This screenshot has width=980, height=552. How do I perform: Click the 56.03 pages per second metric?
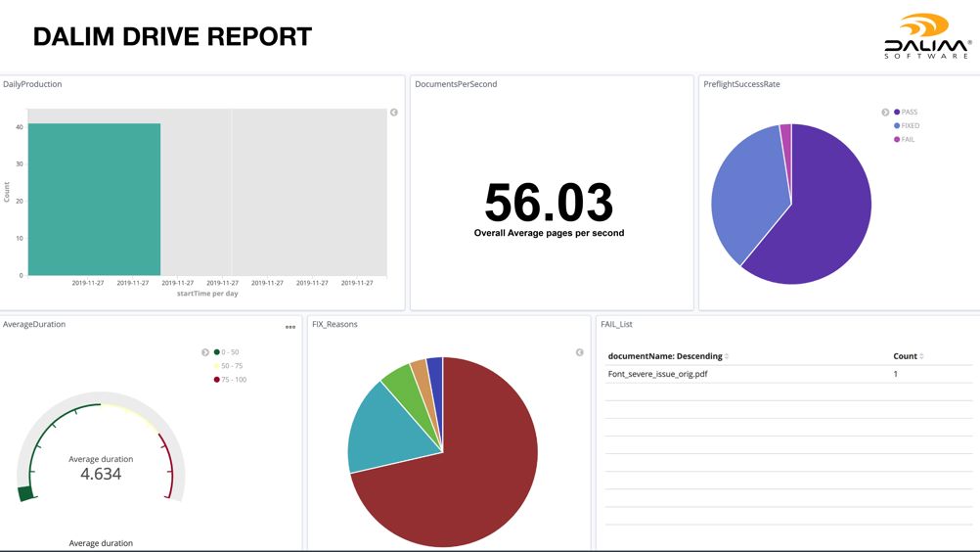pyautogui.click(x=549, y=202)
